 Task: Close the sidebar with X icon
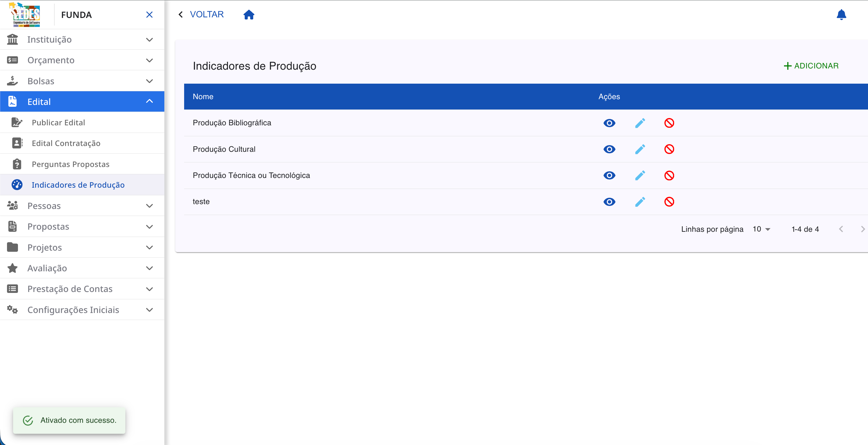(x=149, y=15)
